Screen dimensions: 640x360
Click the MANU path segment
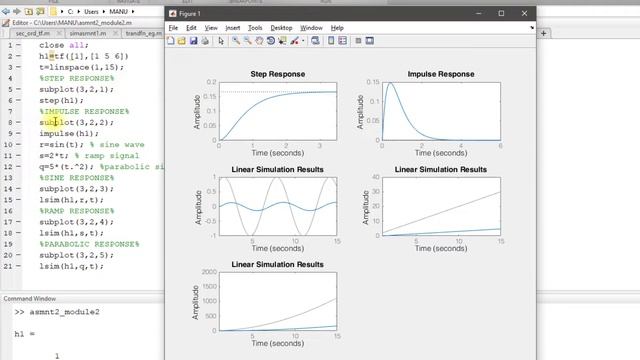point(118,11)
